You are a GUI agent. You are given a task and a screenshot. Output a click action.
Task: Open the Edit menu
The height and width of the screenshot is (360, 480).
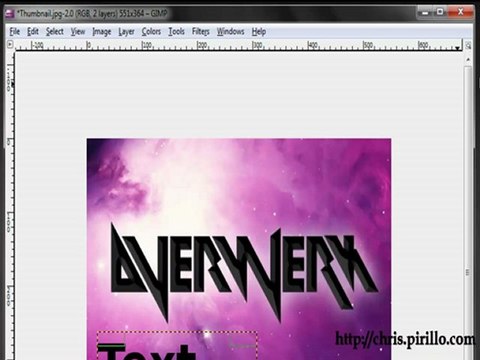(x=33, y=32)
